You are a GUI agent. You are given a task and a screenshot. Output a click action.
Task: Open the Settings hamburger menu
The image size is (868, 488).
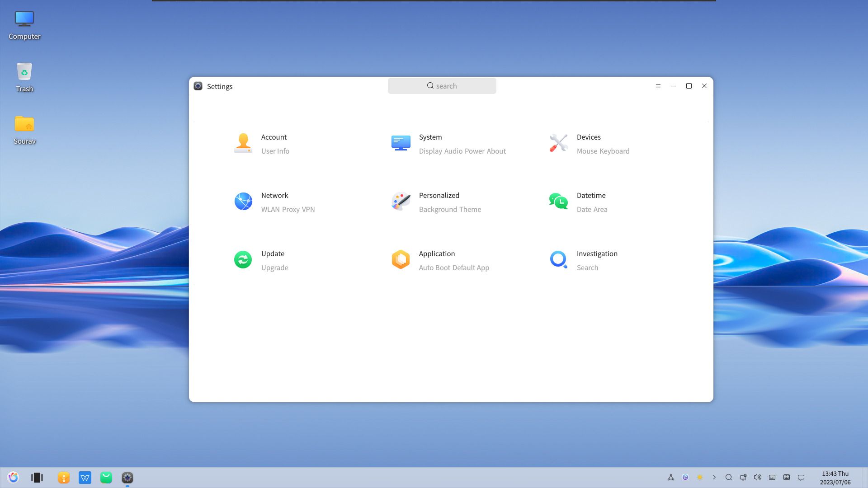(658, 86)
